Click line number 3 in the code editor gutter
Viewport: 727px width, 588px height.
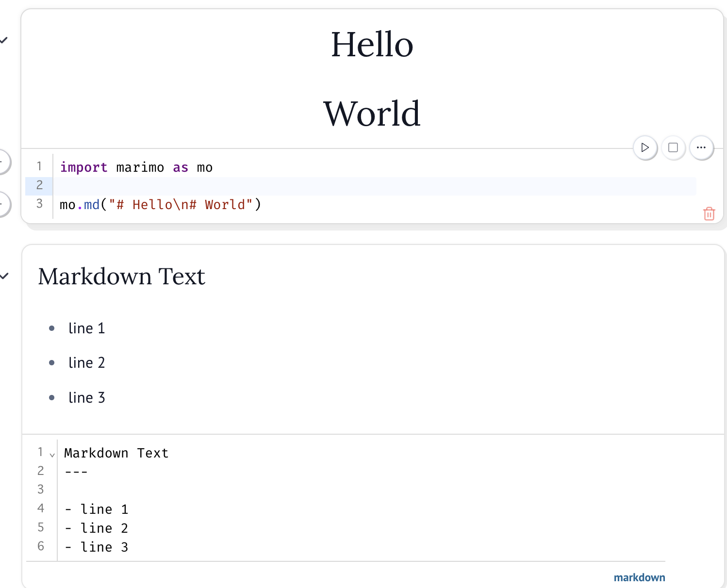coord(39,204)
